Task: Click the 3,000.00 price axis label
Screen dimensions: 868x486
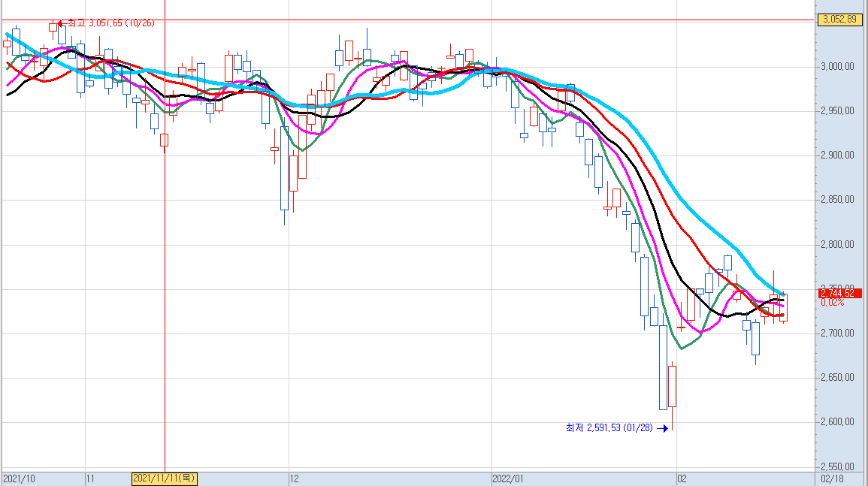Action: click(838, 66)
